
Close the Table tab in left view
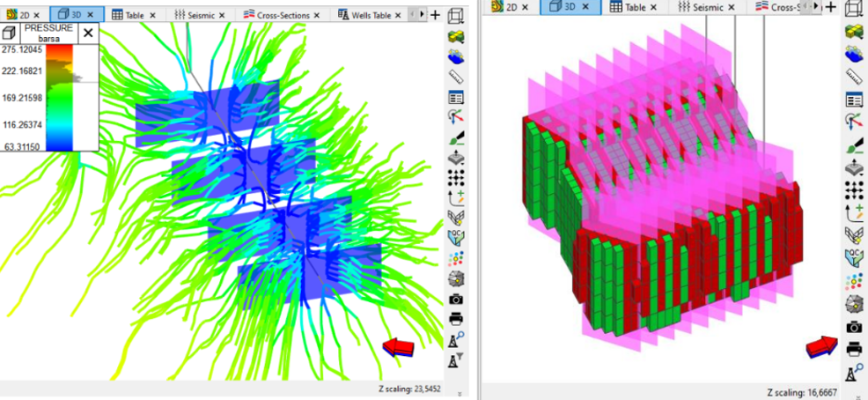(153, 15)
